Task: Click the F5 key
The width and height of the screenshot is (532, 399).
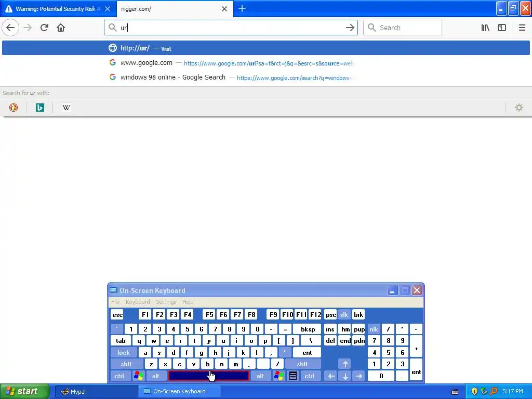Action: click(209, 314)
